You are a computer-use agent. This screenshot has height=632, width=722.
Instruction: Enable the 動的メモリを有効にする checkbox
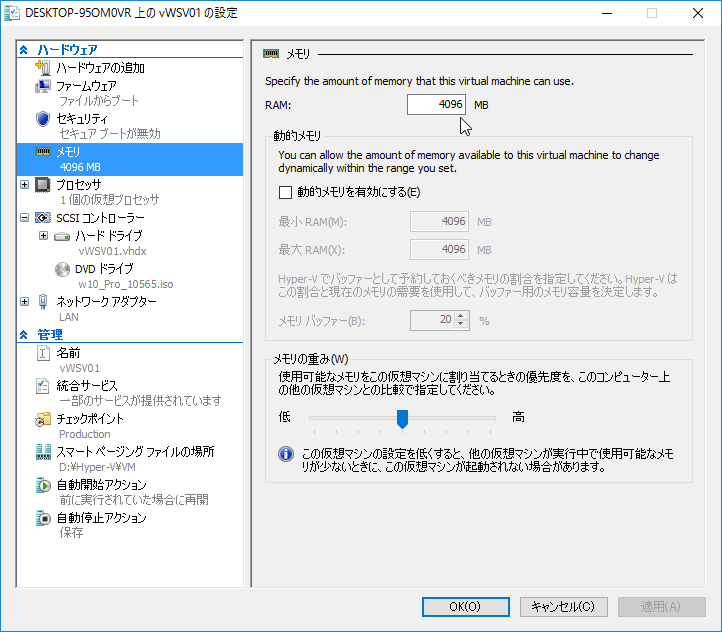(285, 192)
